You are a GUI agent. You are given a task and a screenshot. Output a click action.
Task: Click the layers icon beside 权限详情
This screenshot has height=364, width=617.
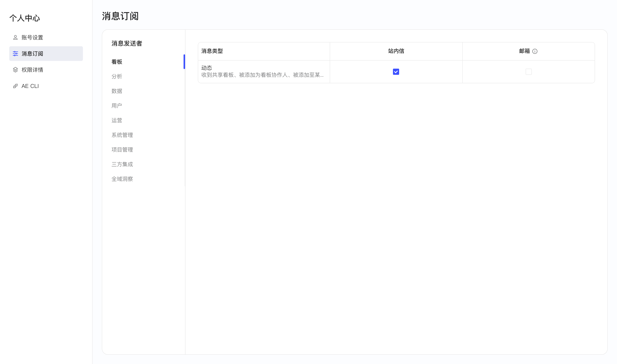click(15, 70)
